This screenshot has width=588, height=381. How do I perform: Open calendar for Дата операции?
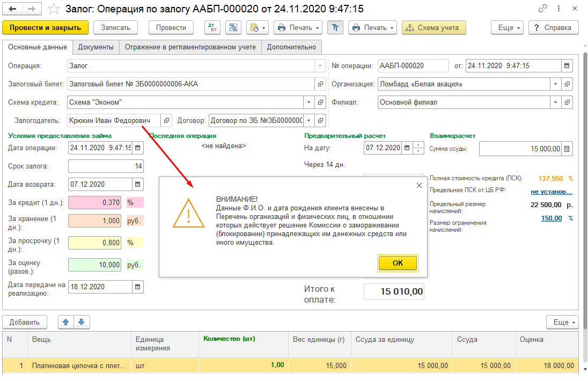(x=138, y=148)
